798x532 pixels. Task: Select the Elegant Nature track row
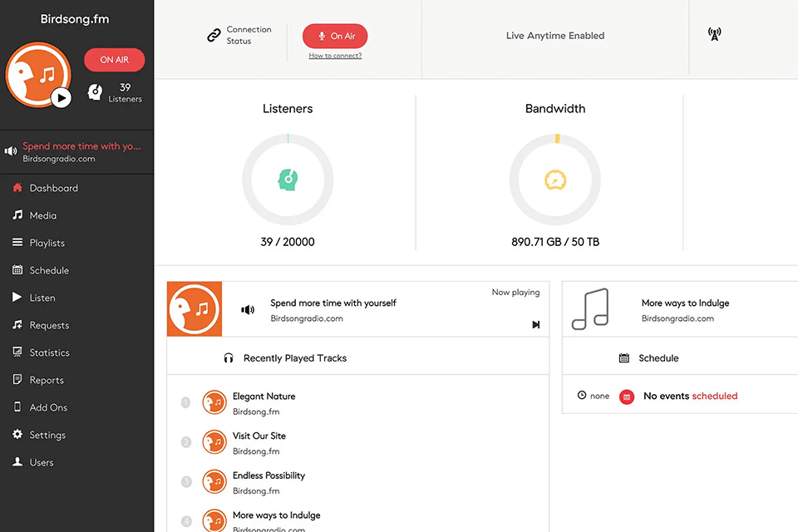point(357,403)
